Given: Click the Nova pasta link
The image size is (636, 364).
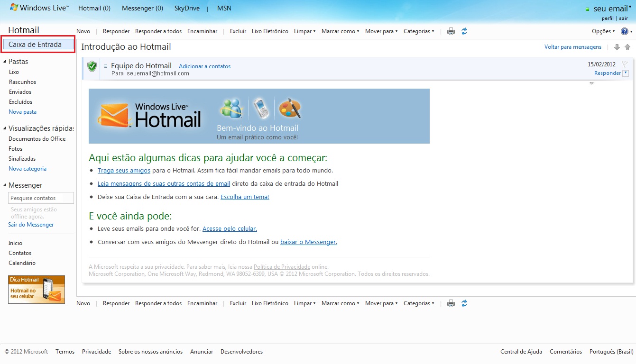Looking at the screenshot, I should (22, 112).
